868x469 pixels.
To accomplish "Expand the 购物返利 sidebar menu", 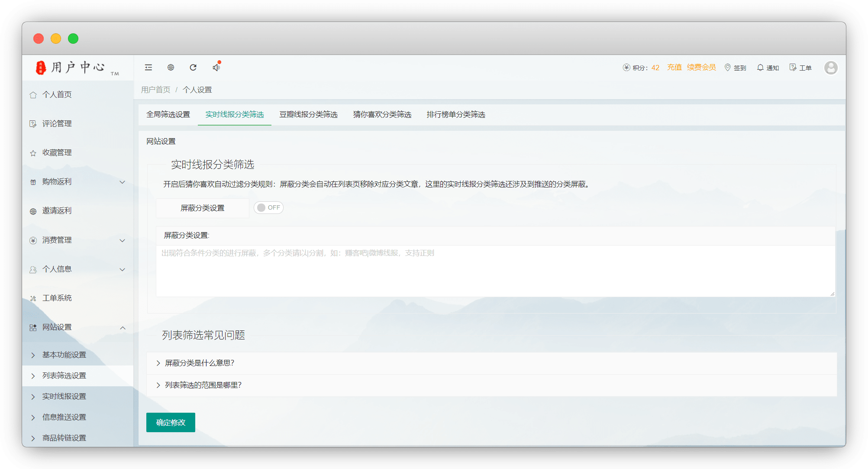I will pos(78,182).
